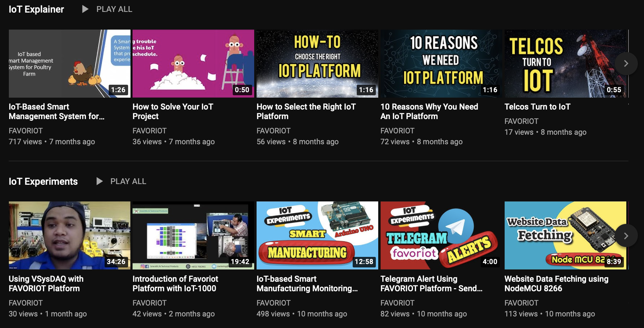Open Smart Manufacturing Arduino UNO thumbnail

point(317,235)
